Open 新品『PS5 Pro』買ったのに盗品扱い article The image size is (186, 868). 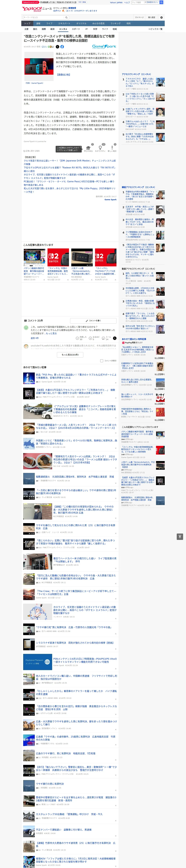pos(76,376)
